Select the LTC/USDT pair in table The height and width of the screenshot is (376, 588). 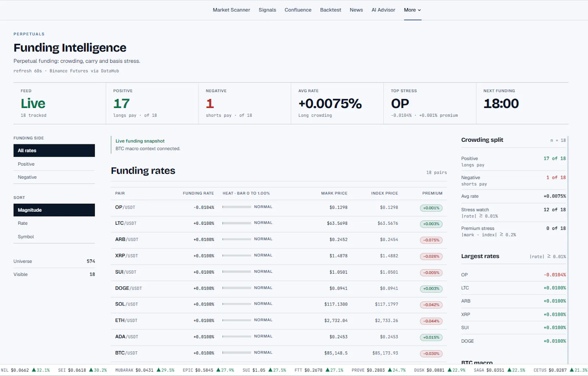coord(279,224)
